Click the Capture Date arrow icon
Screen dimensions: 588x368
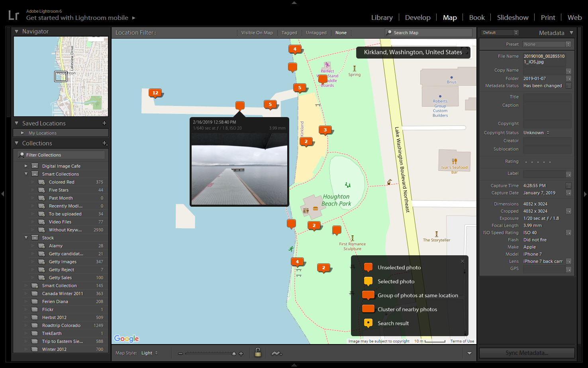[568, 193]
